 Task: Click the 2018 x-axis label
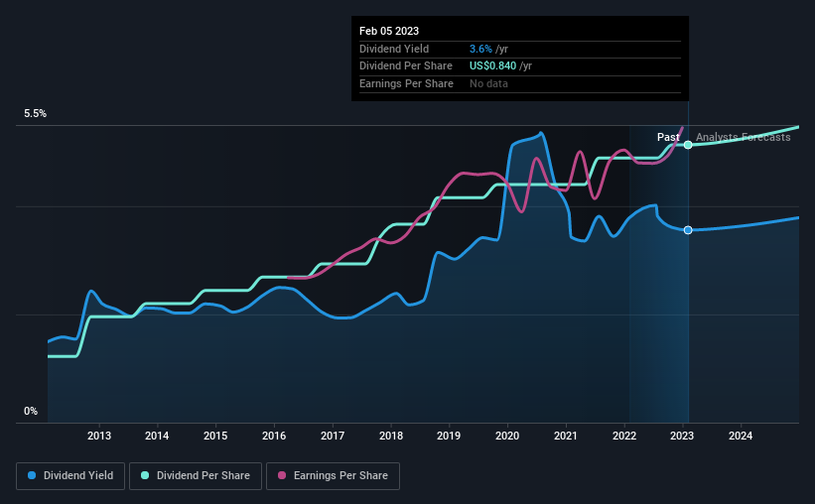coord(391,436)
